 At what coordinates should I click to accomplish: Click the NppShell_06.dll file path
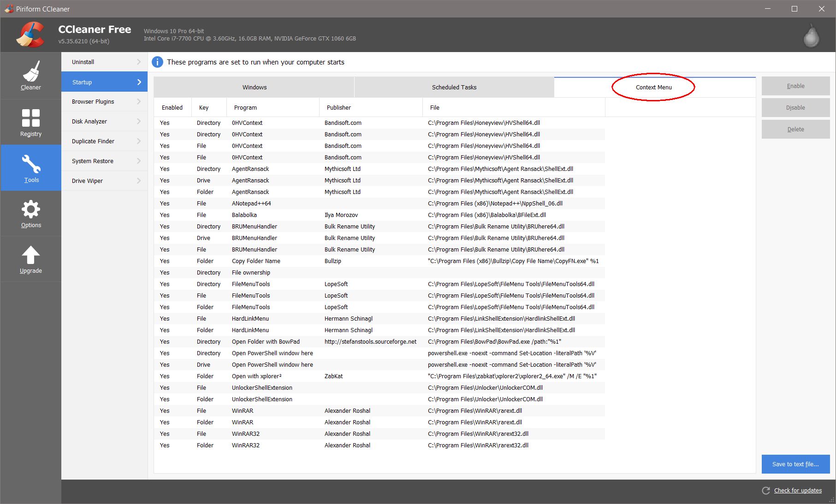click(x=495, y=204)
